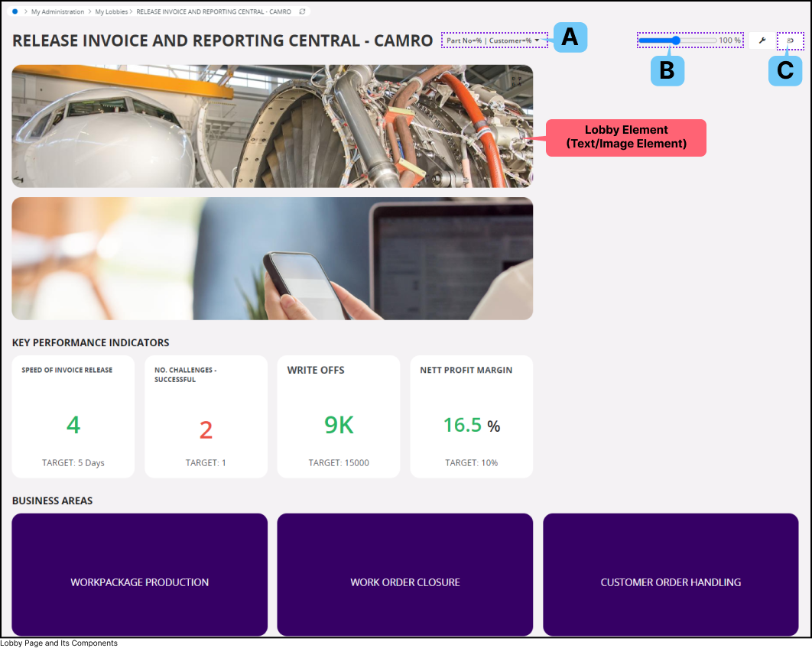Click the refresh icon beside breadcrumb

303,11
